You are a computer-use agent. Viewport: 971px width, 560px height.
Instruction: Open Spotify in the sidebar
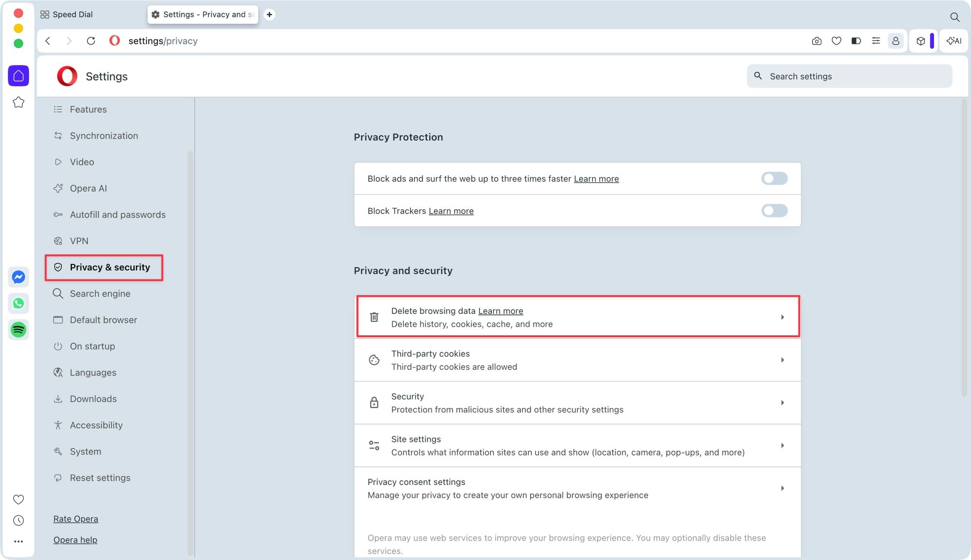click(18, 330)
